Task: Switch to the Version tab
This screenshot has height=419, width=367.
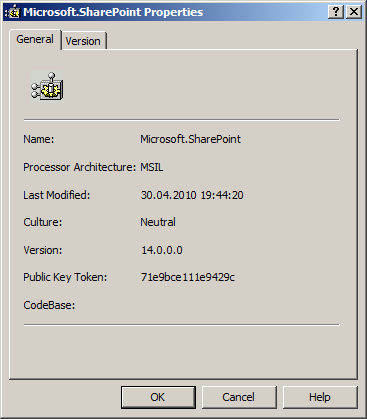Action: (84, 41)
